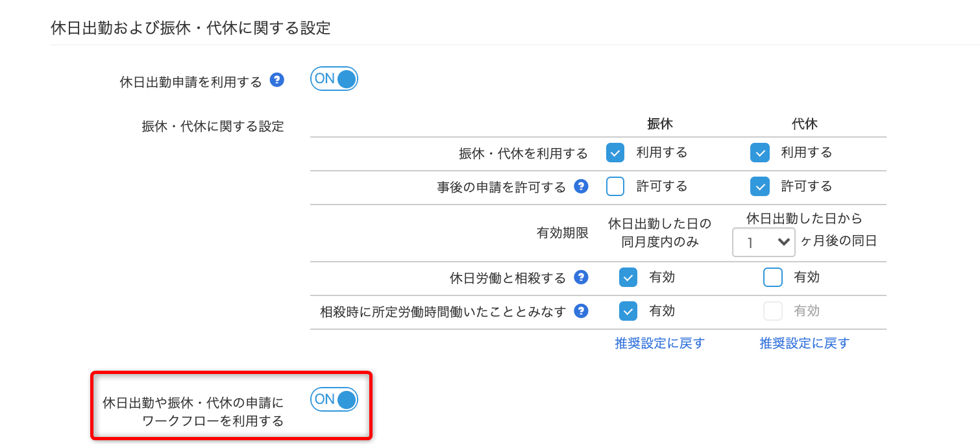This screenshot has height=448, width=980.
Task: Click the 振休 column header
Action: click(660, 124)
